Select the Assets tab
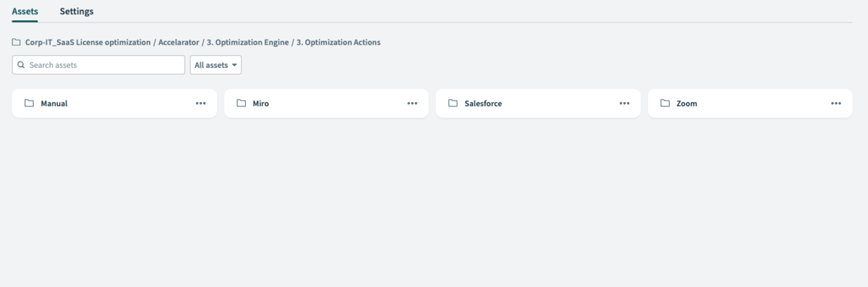 pos(25,12)
